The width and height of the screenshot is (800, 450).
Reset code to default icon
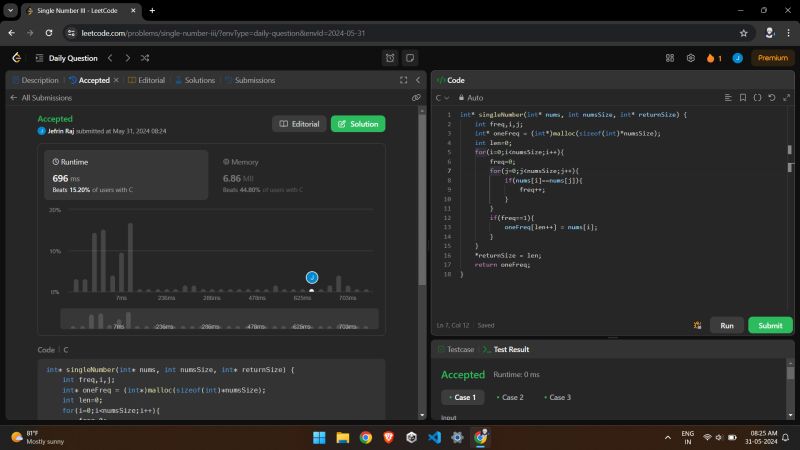coord(771,98)
